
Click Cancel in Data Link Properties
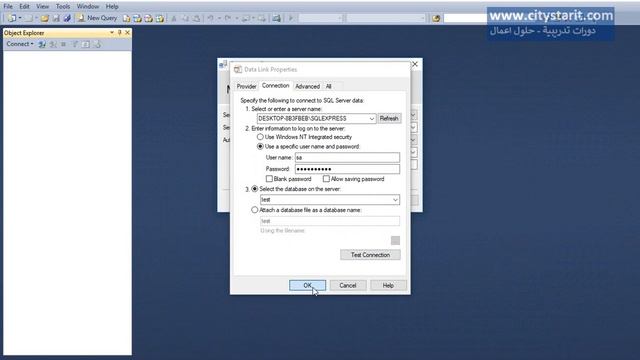(348, 285)
